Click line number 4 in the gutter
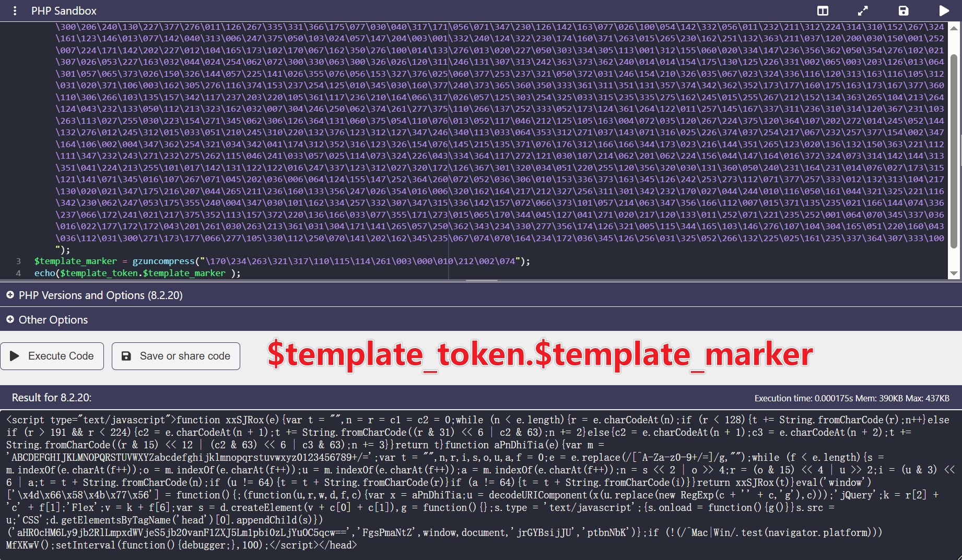Image resolution: width=962 pixels, height=560 pixels. (x=19, y=273)
